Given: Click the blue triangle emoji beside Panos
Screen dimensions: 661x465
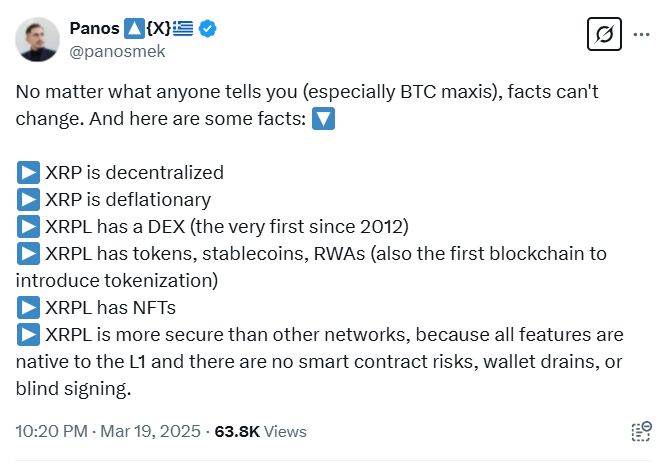Looking at the screenshot, I should 135,28.
